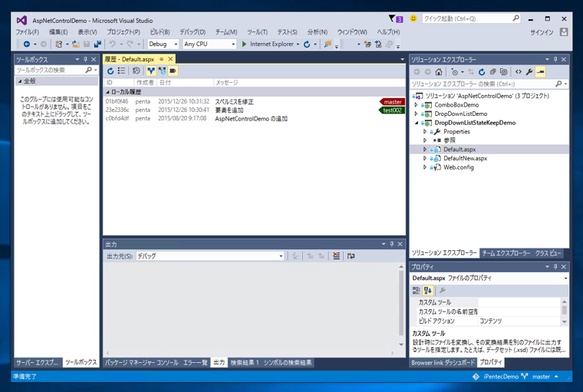
Task: Open the チーム(M) menu
Action: tap(226, 32)
